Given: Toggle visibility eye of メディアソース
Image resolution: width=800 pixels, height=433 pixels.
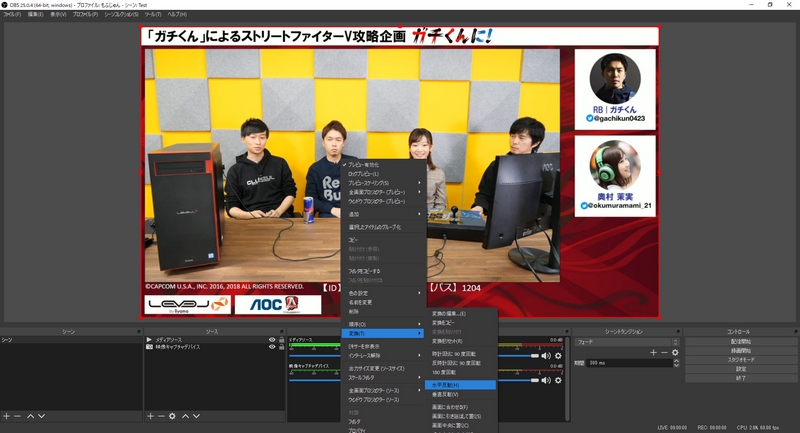Looking at the screenshot, I should (x=272, y=340).
